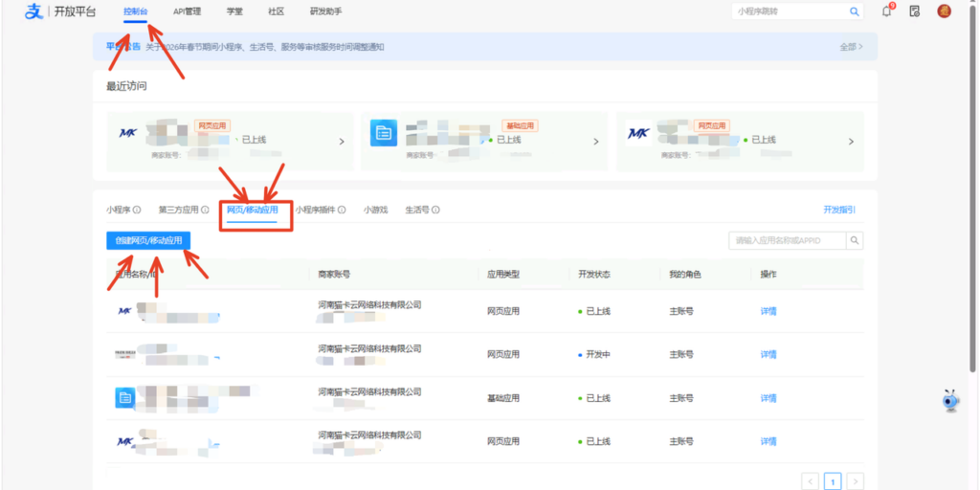Click 全部 in the announcement banner
This screenshot has width=980, height=490.
click(x=851, y=47)
